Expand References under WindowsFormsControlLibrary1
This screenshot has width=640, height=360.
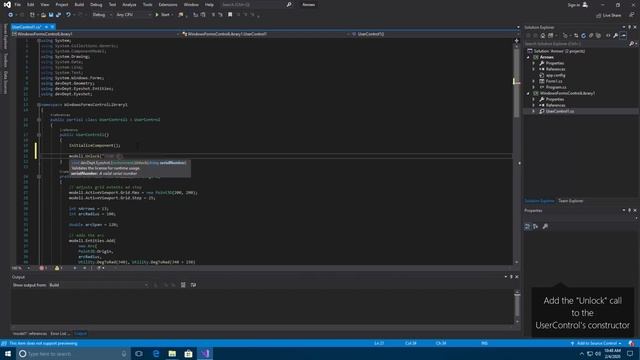pyautogui.click(x=533, y=105)
